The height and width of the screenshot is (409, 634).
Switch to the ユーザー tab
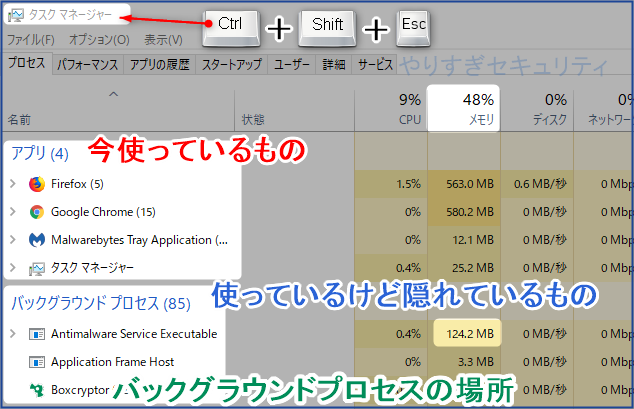(x=292, y=64)
